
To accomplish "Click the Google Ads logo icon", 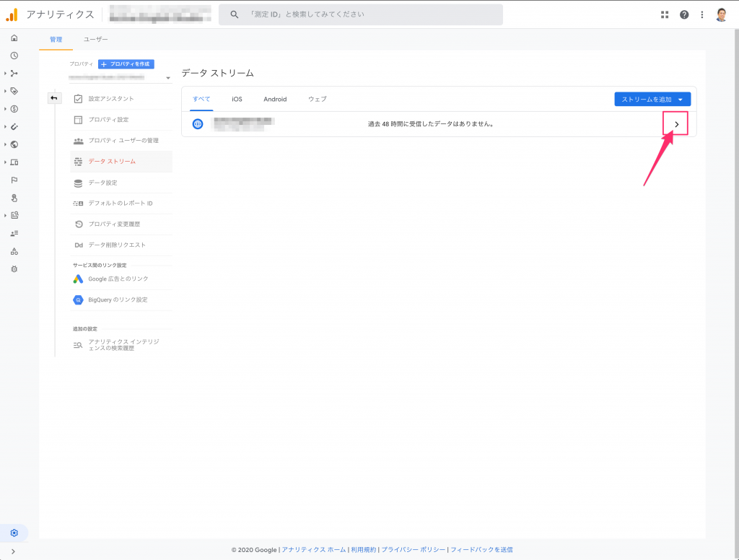I will click(78, 279).
